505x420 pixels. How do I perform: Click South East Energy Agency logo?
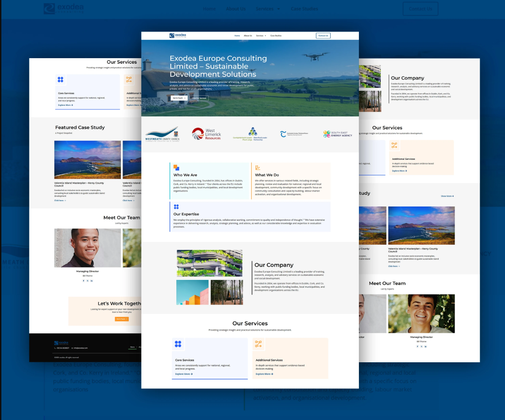click(x=337, y=134)
